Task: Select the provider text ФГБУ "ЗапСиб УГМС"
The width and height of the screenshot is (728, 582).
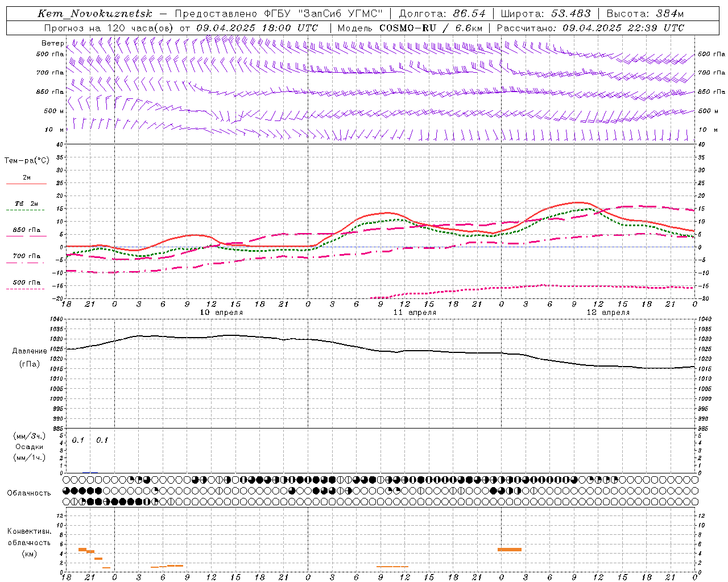Action: [324, 14]
